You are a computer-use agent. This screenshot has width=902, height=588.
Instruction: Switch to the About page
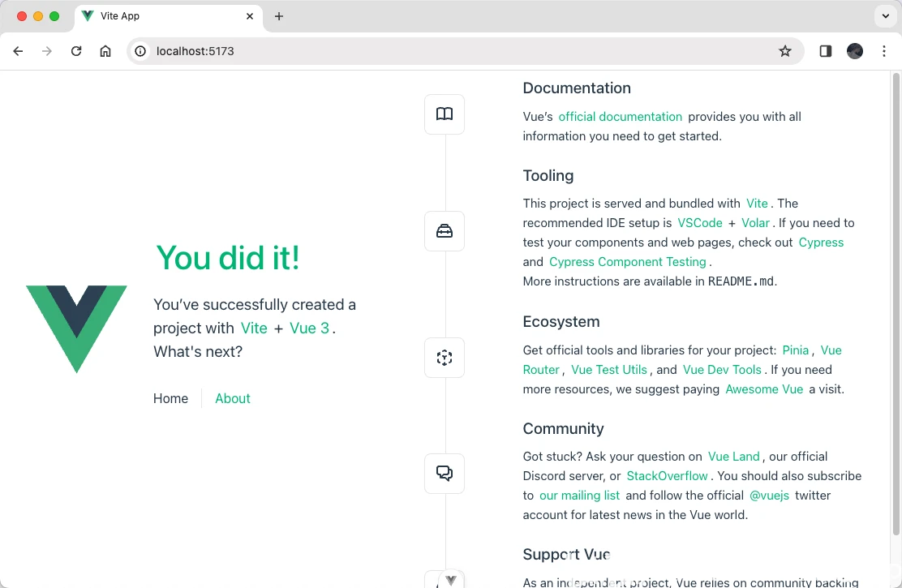pos(233,398)
